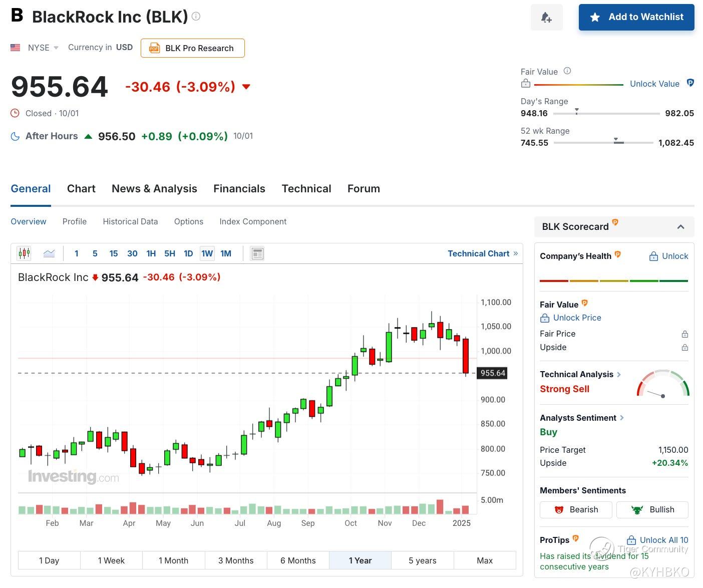Select the 3 Months range button
Screen dimensions: 703x588
click(x=236, y=560)
